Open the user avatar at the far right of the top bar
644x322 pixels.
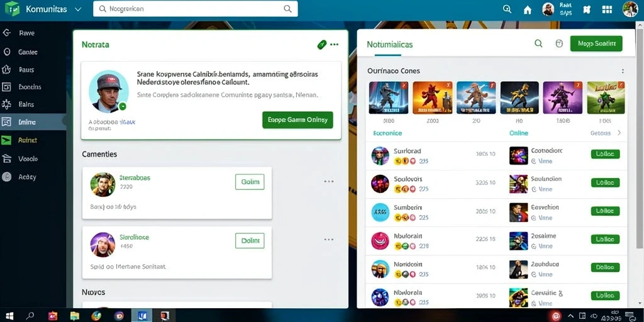630,9
